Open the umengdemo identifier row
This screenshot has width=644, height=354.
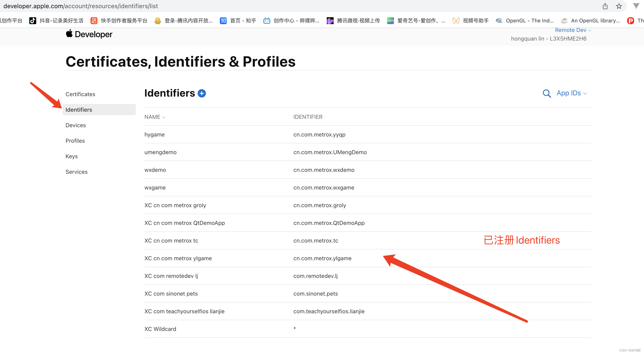point(368,152)
